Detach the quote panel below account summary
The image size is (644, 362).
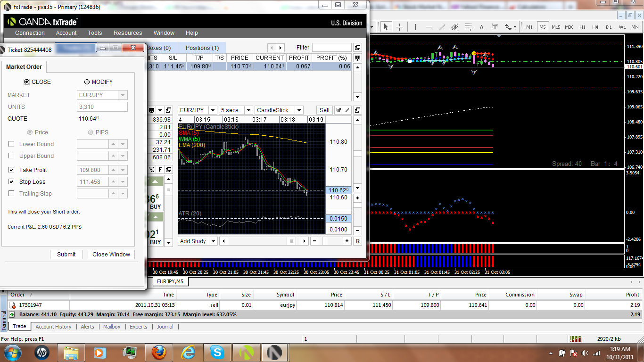click(x=168, y=170)
